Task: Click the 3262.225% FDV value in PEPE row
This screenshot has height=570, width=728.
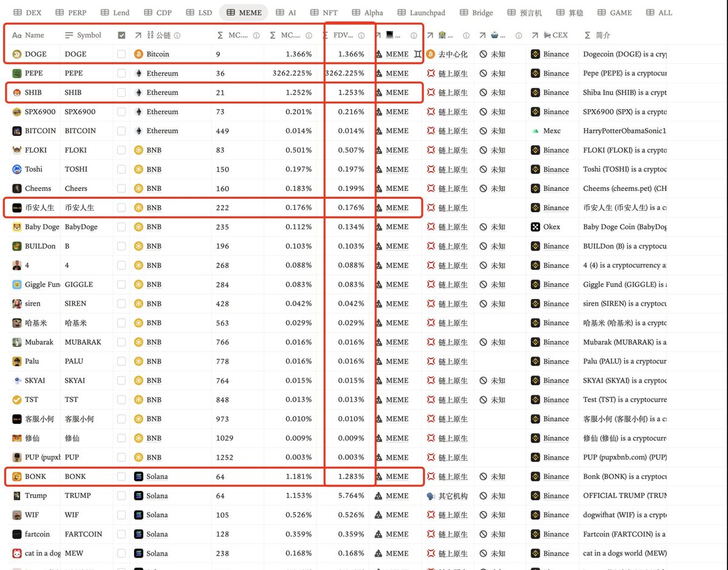Action: [x=345, y=73]
